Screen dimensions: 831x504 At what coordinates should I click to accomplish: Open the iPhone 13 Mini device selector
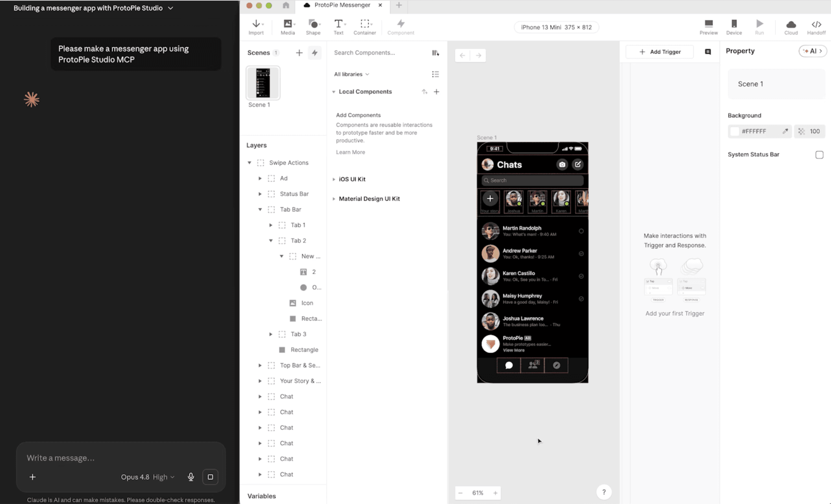(556, 27)
